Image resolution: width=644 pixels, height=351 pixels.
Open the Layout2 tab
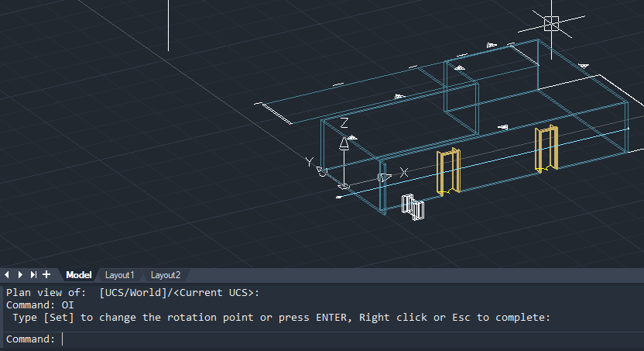166,275
